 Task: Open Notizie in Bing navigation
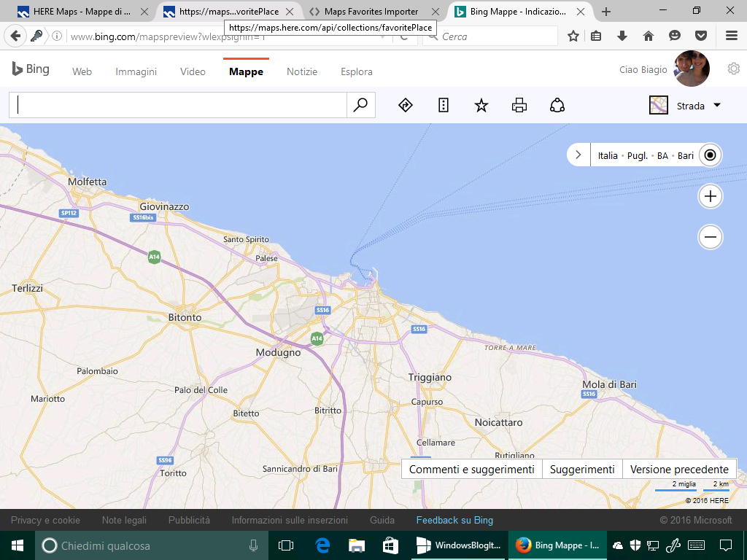pos(301,71)
